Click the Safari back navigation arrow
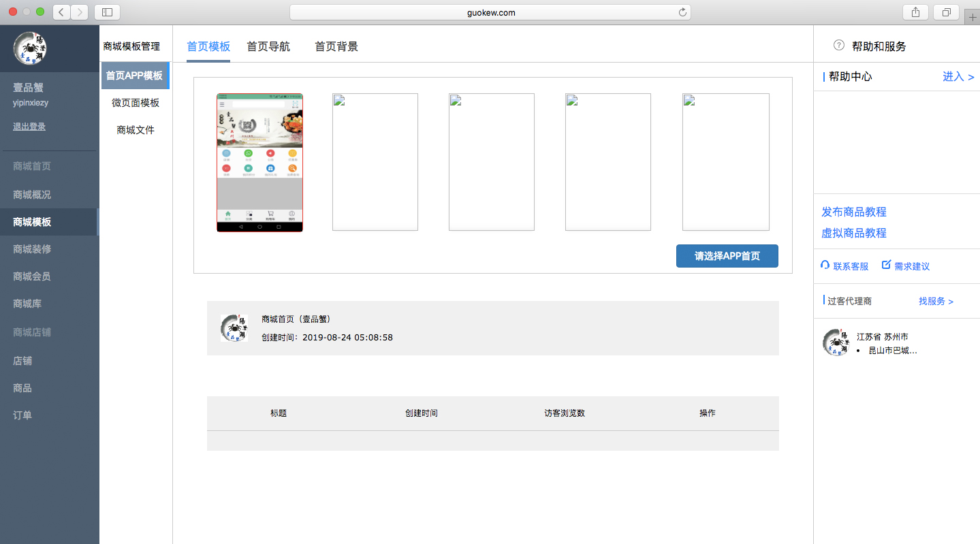Screen dimensions: 980x544 point(62,12)
